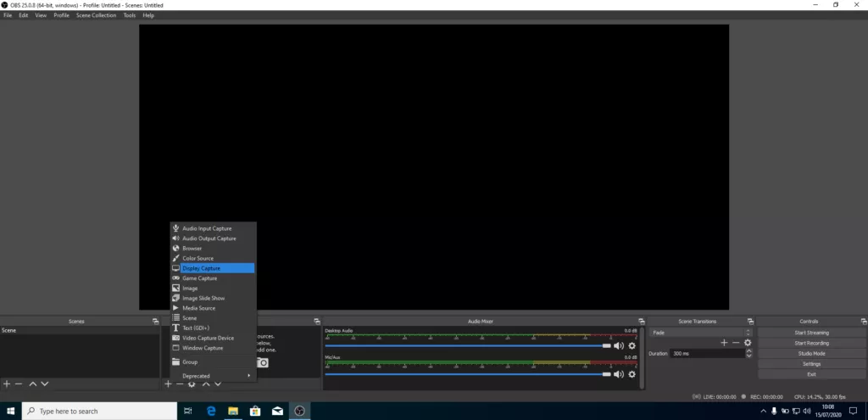This screenshot has height=420, width=868.
Task: Increase the transition duration with up arrow
Action: 749,350
